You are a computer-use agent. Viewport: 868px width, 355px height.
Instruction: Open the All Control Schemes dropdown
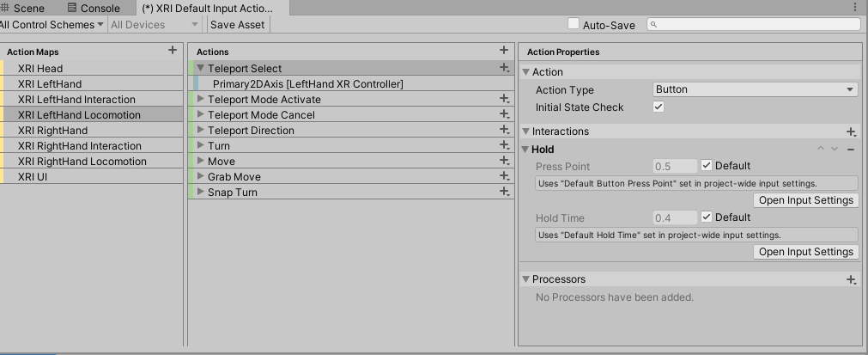coord(52,24)
